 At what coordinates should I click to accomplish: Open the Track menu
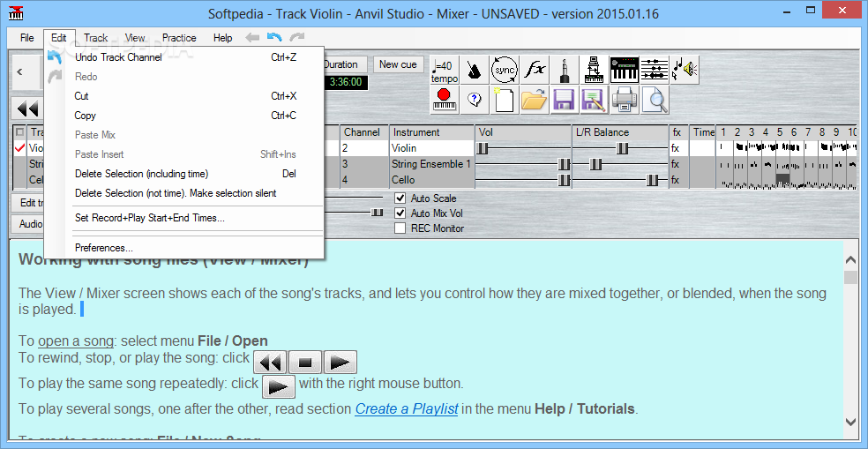[96, 38]
